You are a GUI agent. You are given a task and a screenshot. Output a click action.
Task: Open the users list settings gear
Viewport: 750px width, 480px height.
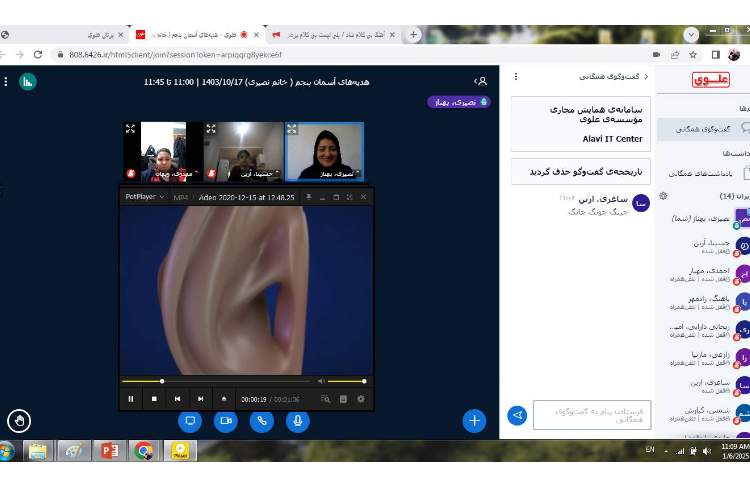pos(663,196)
